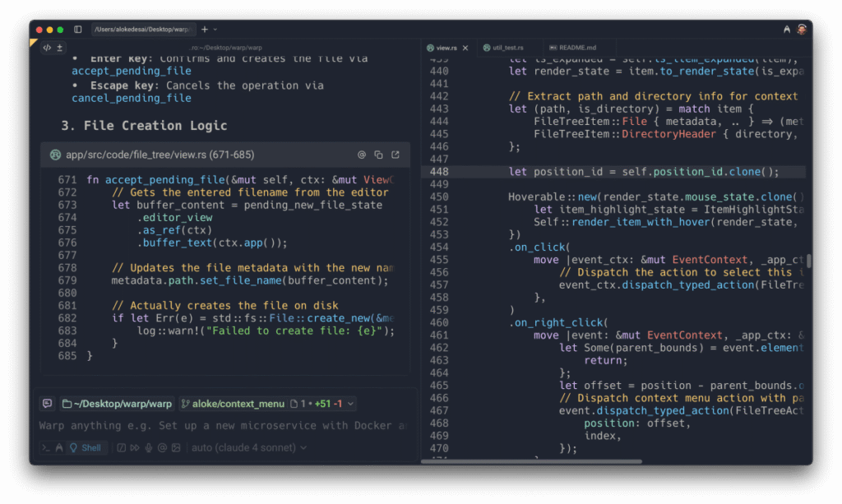Expand the +51 -1 git changes chevron
The width and height of the screenshot is (842, 504).
tap(349, 403)
